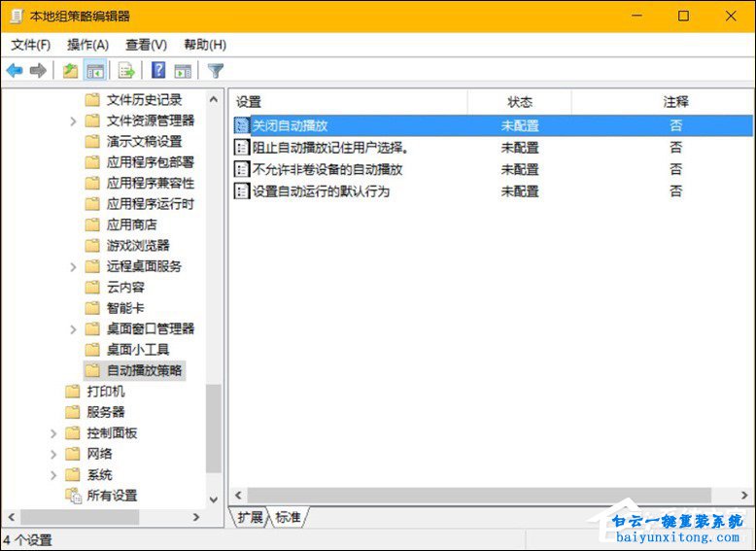Click 否 comment in the 阻止自动播放记住用户选择 row
The width and height of the screenshot is (756, 551).
pos(675,148)
